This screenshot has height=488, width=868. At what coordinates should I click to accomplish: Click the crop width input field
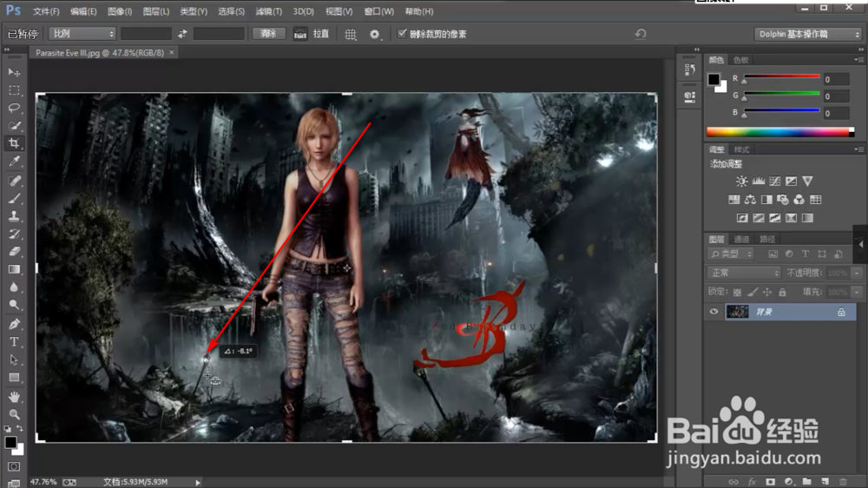pyautogui.click(x=145, y=34)
